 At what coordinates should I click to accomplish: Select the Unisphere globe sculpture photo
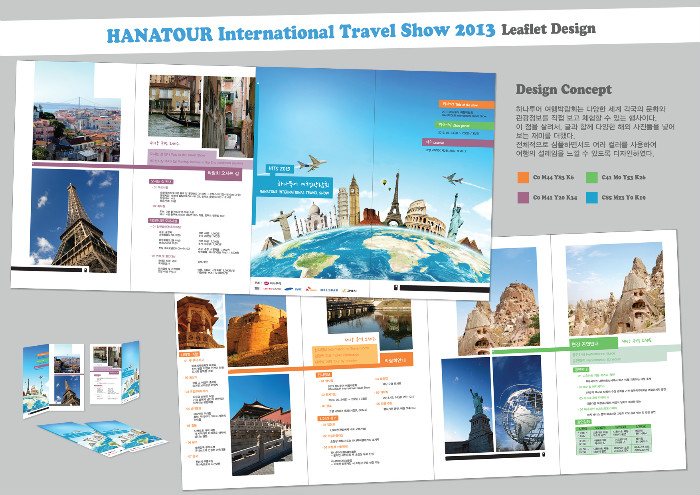[518, 403]
